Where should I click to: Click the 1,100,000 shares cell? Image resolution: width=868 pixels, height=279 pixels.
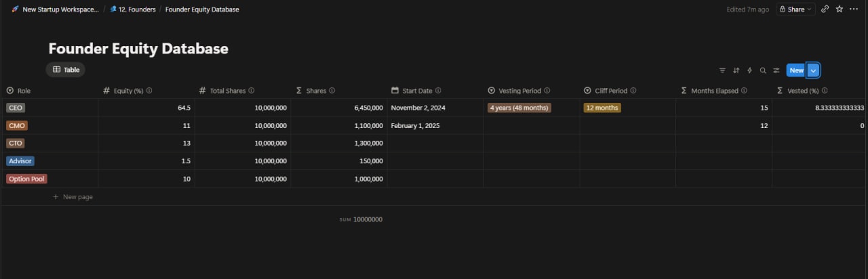(x=339, y=125)
